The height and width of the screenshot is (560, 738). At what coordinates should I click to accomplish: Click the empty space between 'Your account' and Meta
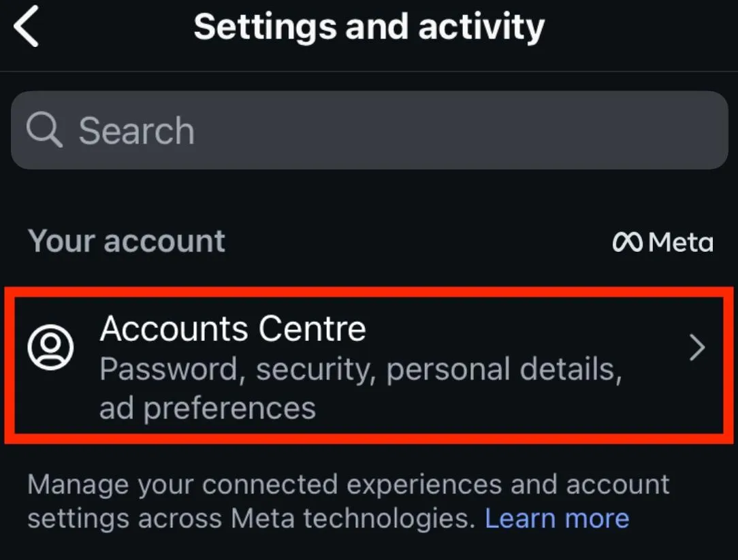coord(415,242)
